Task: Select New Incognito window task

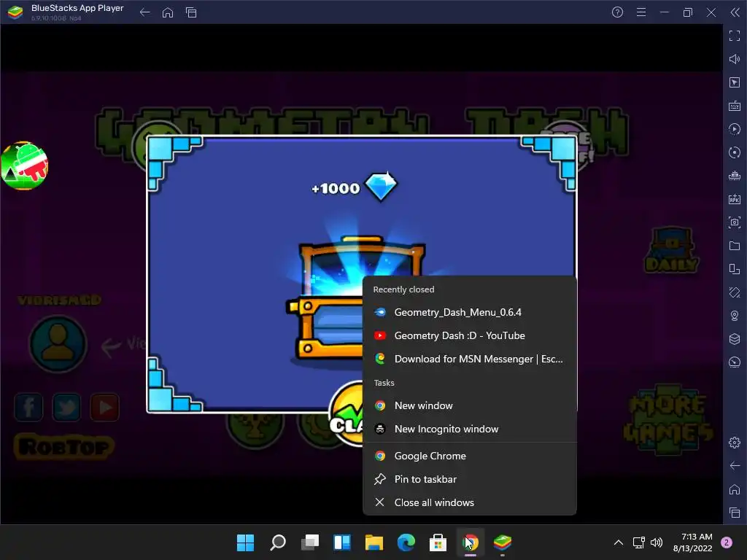Action: (x=470, y=429)
